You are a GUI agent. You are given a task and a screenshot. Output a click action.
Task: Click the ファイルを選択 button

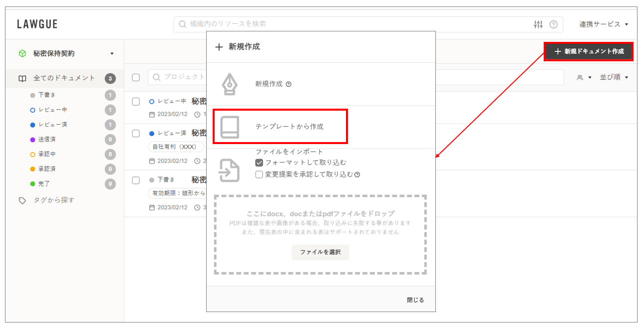[x=320, y=252]
